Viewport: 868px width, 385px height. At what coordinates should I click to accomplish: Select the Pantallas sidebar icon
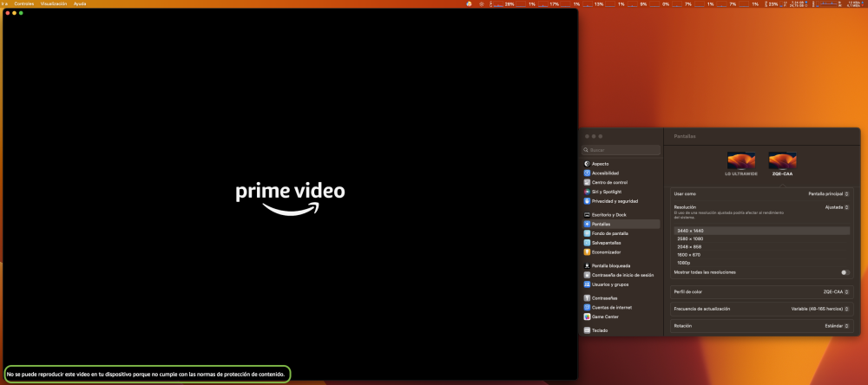click(587, 224)
